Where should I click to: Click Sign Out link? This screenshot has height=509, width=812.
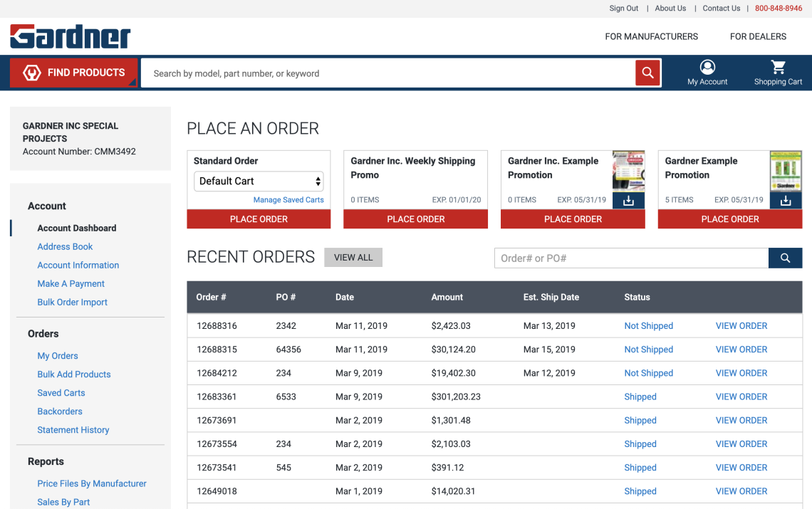click(x=623, y=9)
